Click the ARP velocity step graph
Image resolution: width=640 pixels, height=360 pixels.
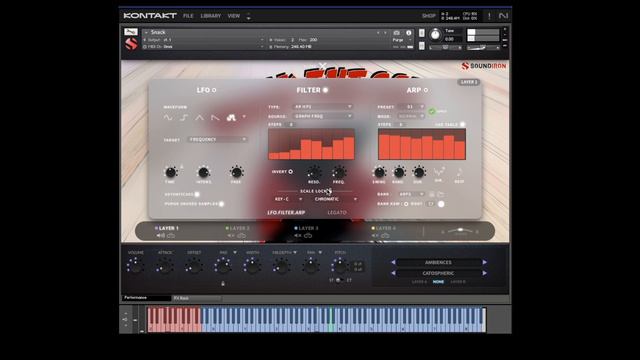pos(422,144)
